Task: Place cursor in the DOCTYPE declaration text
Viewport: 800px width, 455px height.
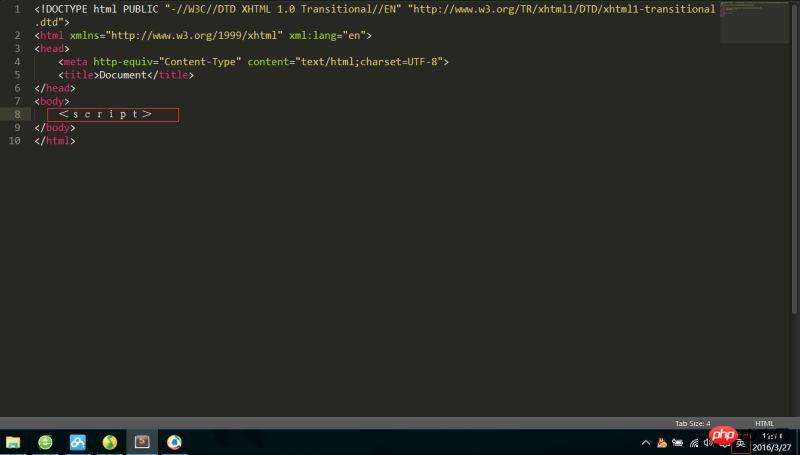Action: pyautogui.click(x=375, y=9)
